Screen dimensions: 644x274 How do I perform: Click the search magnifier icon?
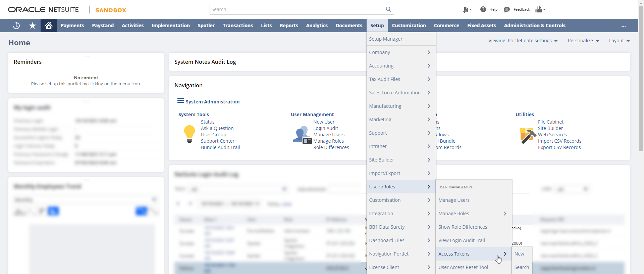pyautogui.click(x=388, y=9)
